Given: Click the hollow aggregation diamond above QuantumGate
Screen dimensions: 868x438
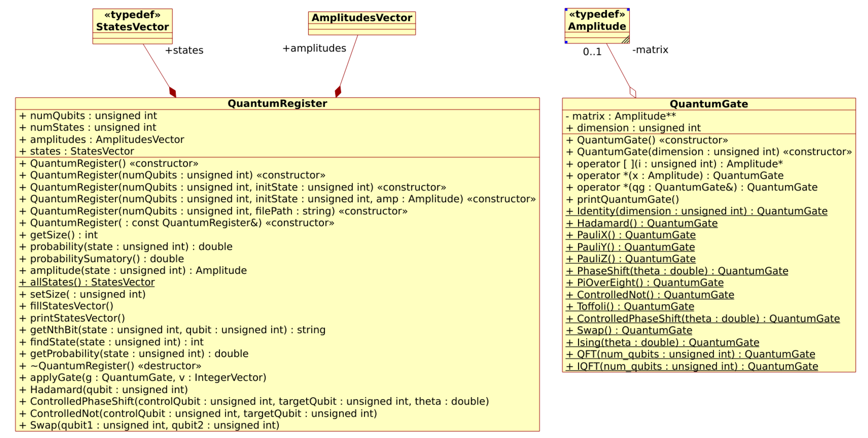Looking at the screenshot, I should 633,92.
